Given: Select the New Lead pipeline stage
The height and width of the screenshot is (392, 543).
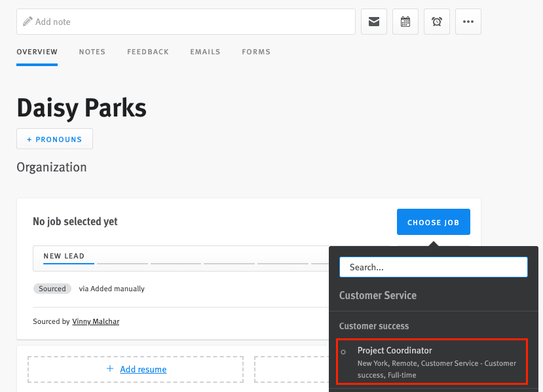Looking at the screenshot, I should [x=64, y=256].
